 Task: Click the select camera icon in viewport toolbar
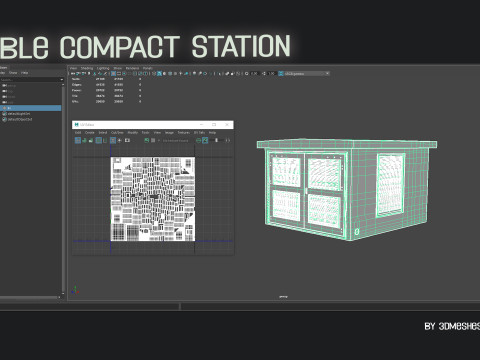[x=73, y=73]
